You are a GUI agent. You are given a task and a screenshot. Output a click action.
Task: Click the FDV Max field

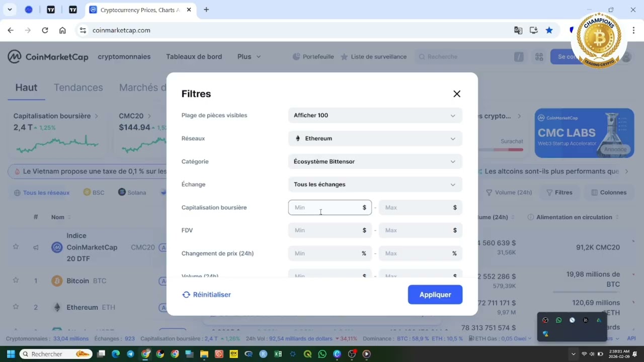(420, 230)
